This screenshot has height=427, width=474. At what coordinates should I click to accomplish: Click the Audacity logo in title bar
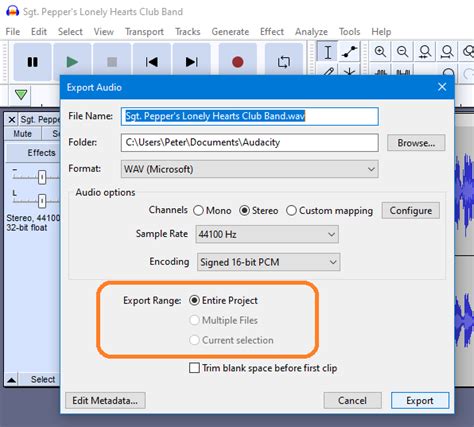[12, 11]
